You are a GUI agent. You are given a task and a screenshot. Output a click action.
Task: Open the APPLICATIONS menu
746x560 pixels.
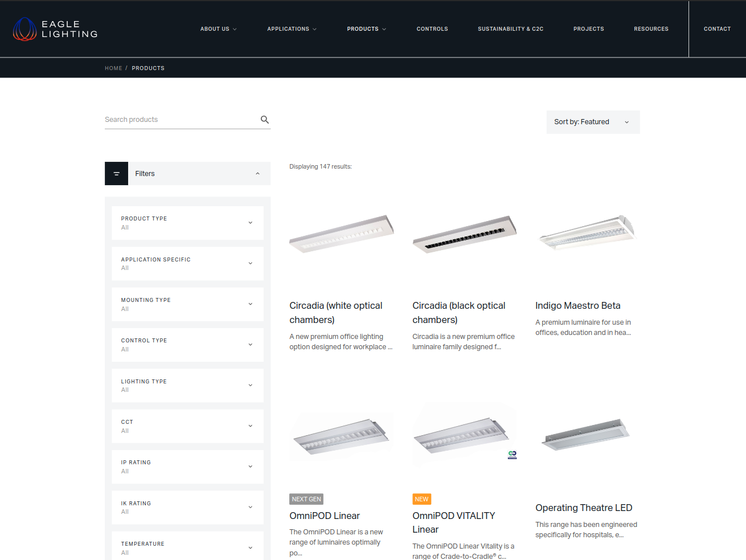click(x=291, y=28)
